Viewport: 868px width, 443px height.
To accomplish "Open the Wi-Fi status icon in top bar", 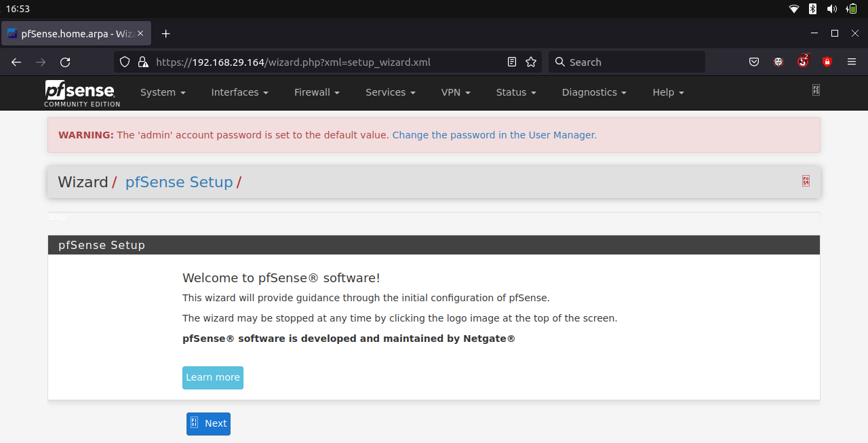I will [794, 9].
